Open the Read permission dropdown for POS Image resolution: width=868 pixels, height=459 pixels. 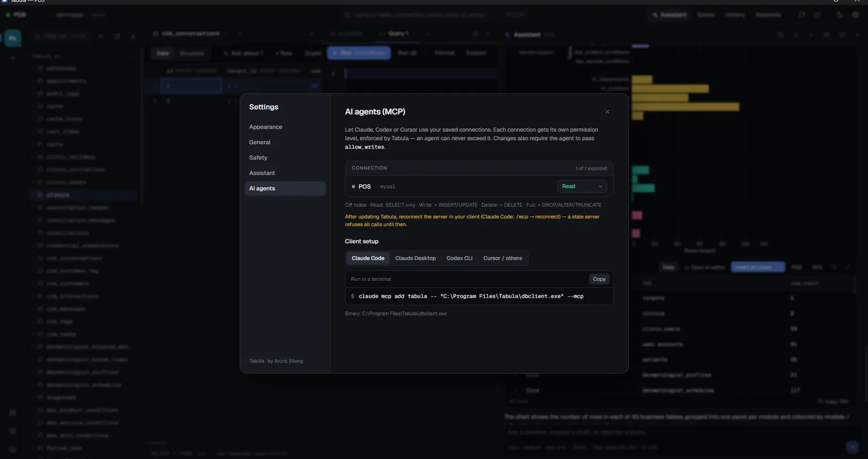[582, 187]
